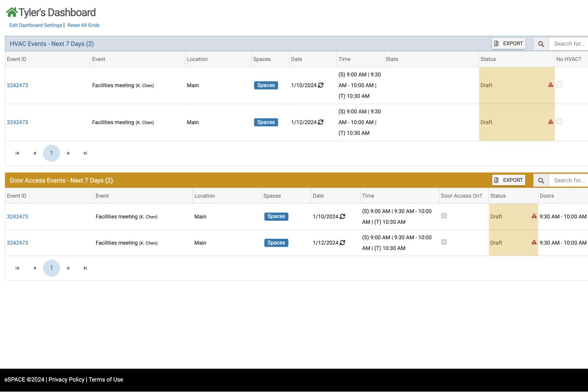Go to next page in Door Access Events pager
The height and width of the screenshot is (392, 588).
[68, 268]
